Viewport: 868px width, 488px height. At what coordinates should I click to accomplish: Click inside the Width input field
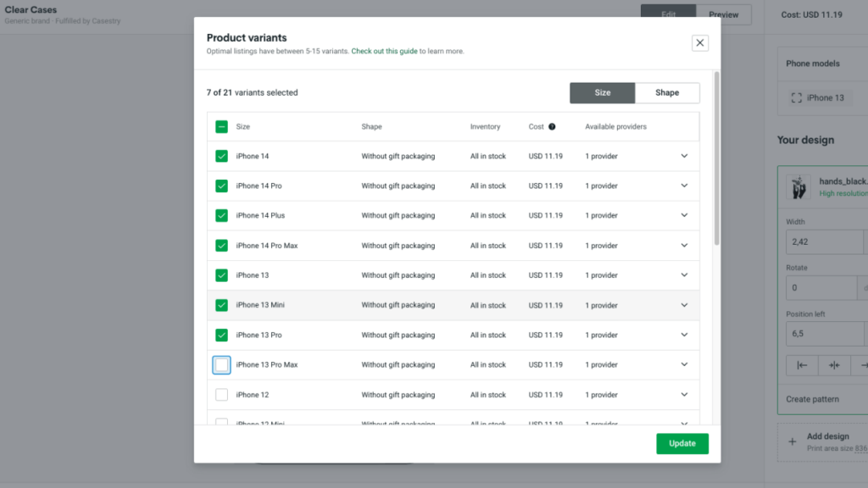(x=822, y=241)
